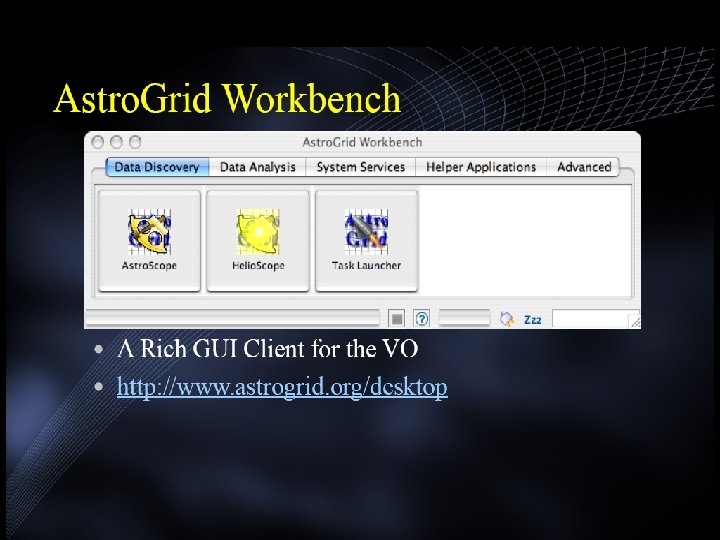
Task: Click the yellow "AstroGrid Workbench" slide heading
Action: [227, 98]
